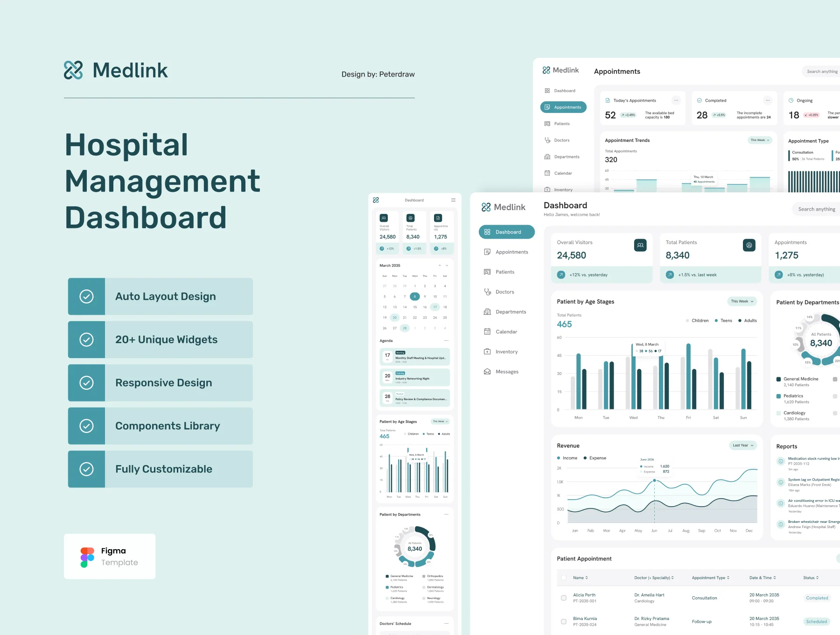Open Appointments in the Dashboard window sidebar
This screenshot has width=840, height=635.
point(507,252)
